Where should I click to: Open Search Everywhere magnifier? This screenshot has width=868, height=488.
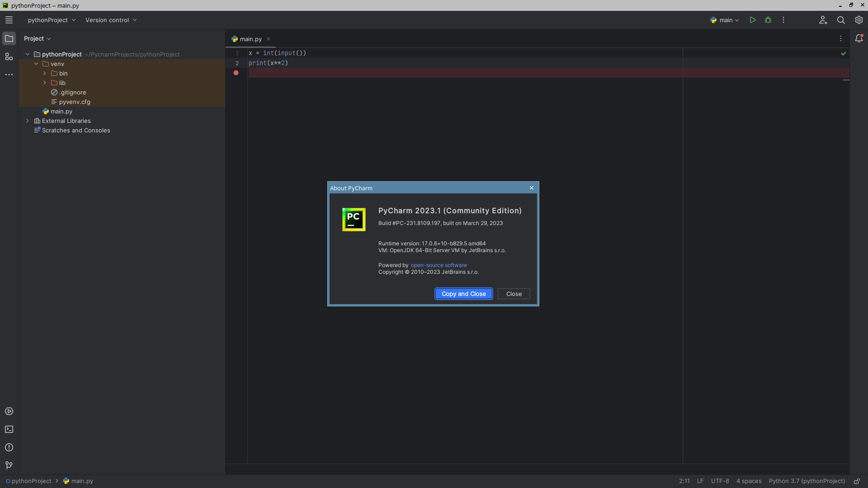(841, 20)
